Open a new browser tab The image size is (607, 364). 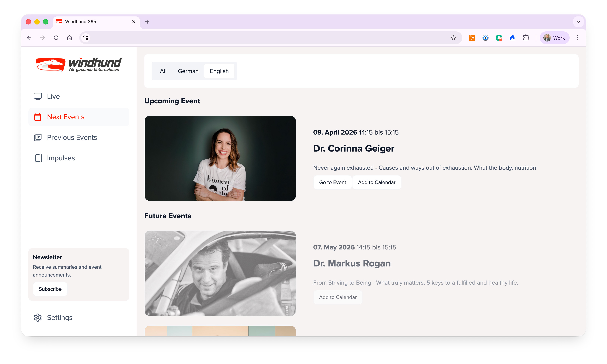pyautogui.click(x=147, y=22)
